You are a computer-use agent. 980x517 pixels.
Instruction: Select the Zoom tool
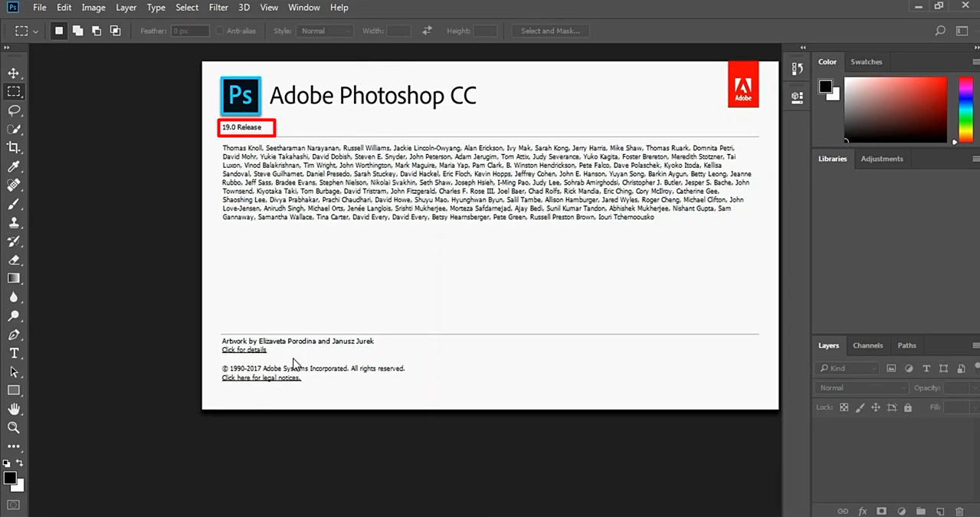[x=14, y=427]
